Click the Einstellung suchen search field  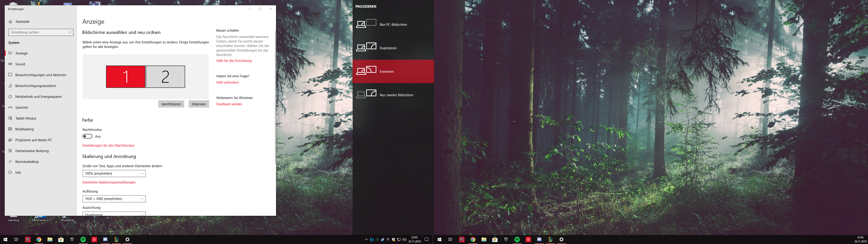[x=39, y=32]
